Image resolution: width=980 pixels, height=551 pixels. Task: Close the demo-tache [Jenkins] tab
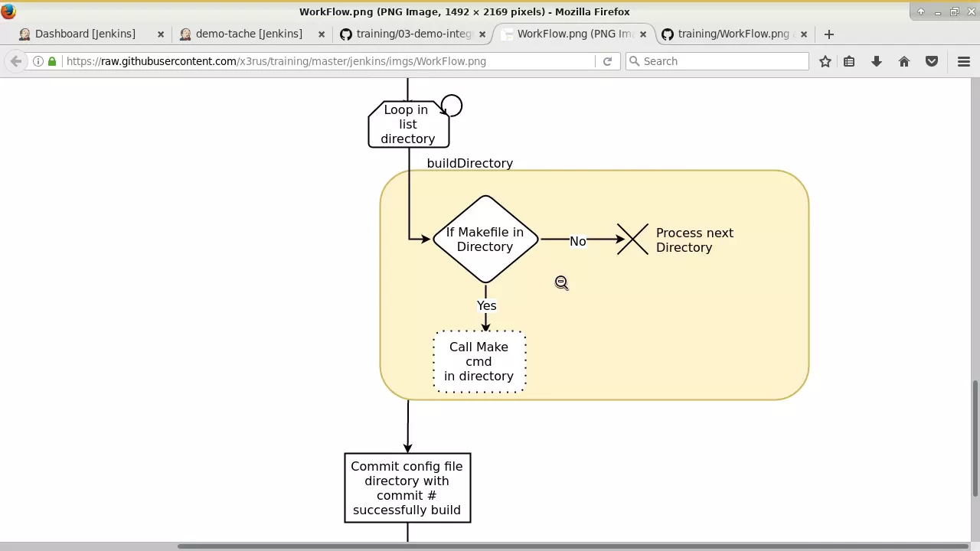(x=322, y=34)
